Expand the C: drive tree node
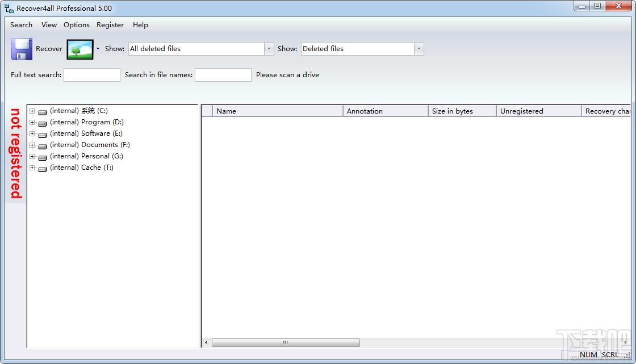Viewport: 636px width, 364px height. 32,111
